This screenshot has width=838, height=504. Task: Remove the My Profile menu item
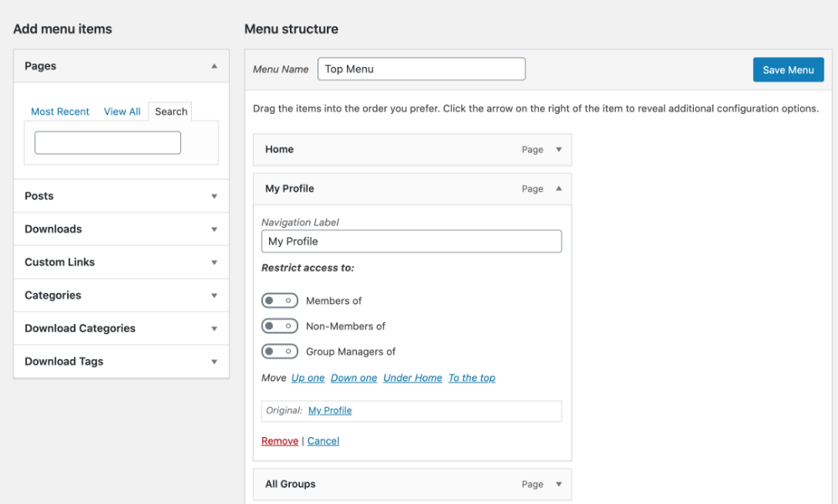tap(279, 441)
